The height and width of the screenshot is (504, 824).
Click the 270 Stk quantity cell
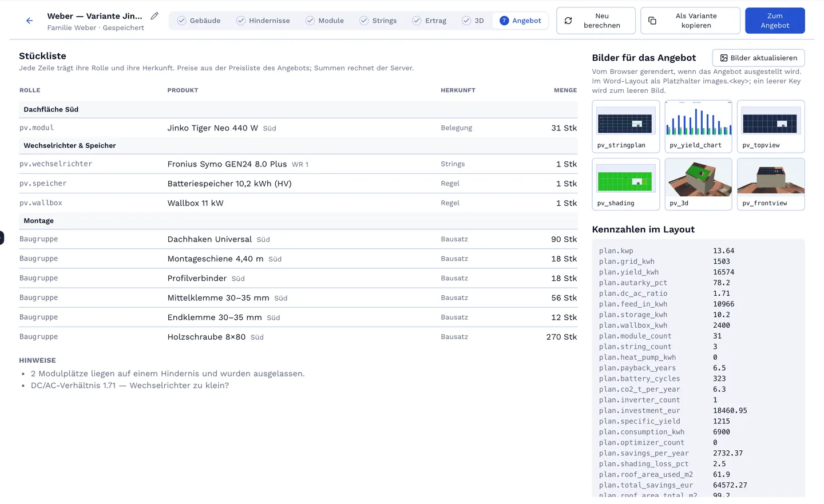[x=561, y=337]
